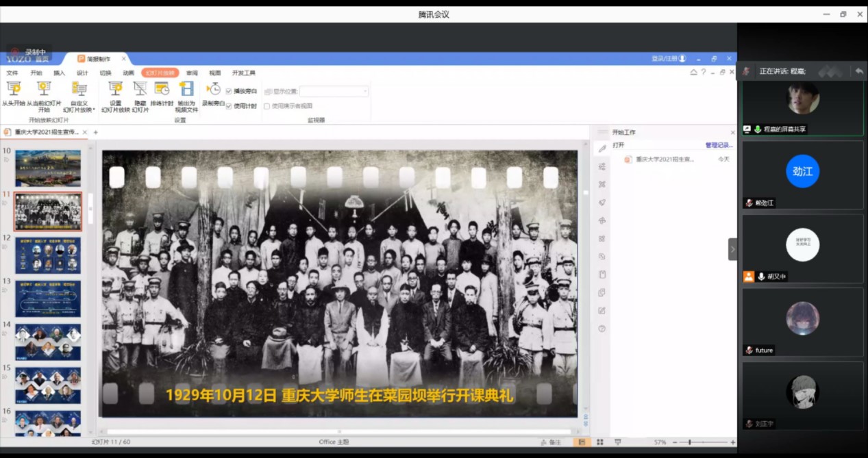Click the 管理记录 link

pos(719,145)
